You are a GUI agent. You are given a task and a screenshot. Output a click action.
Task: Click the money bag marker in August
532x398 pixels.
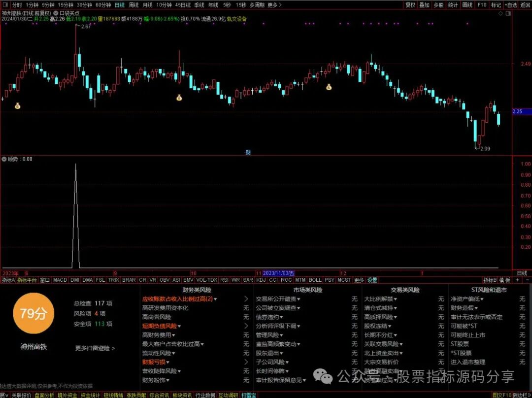[18, 106]
